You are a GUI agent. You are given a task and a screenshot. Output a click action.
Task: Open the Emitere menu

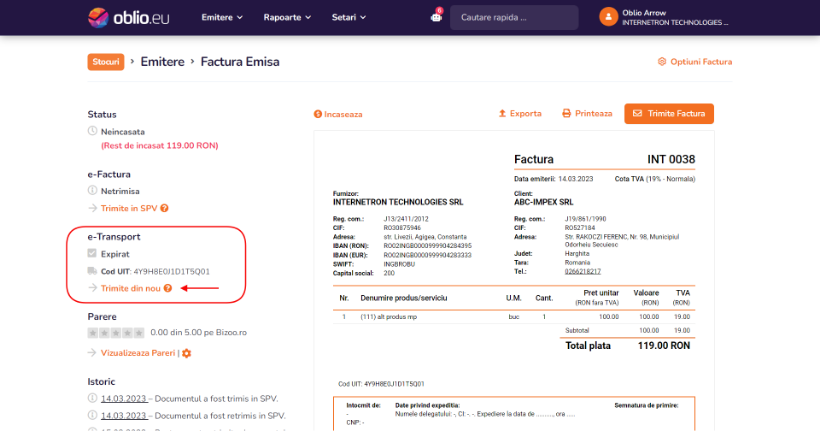(x=222, y=17)
